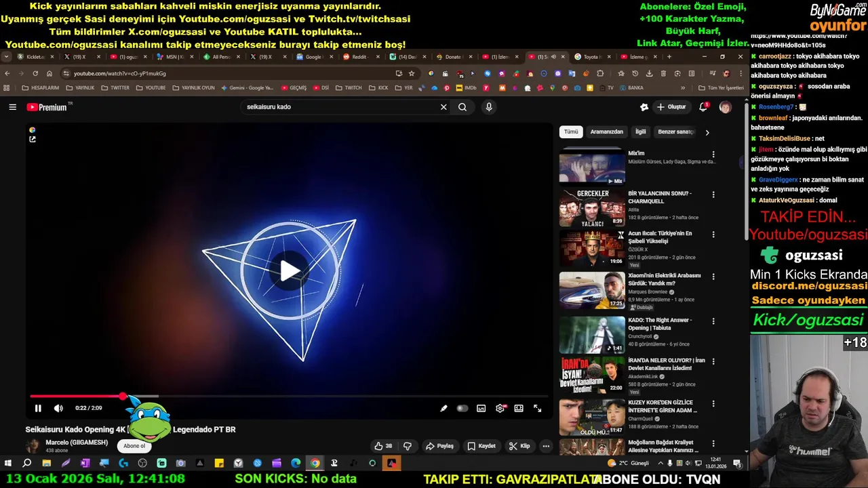Click the Kaydet save button

pos(481,446)
